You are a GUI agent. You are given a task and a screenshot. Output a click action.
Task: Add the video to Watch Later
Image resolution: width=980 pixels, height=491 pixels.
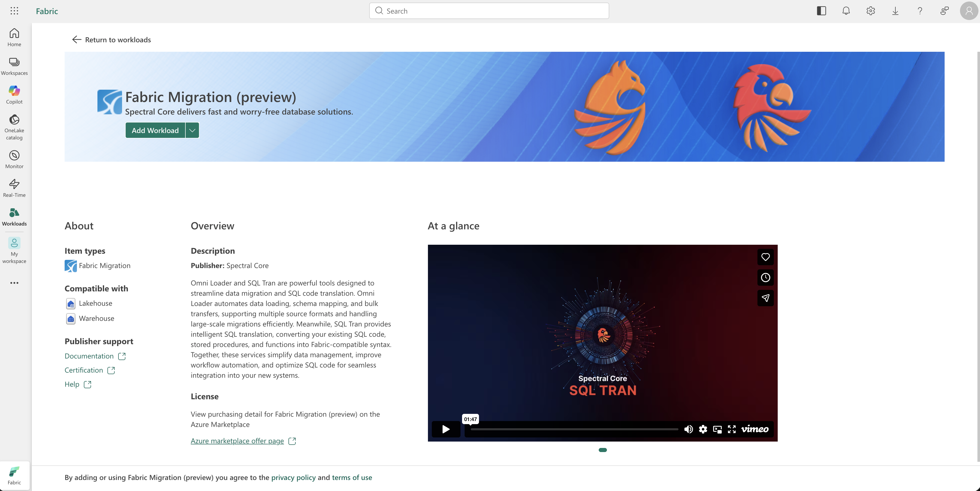(x=765, y=278)
